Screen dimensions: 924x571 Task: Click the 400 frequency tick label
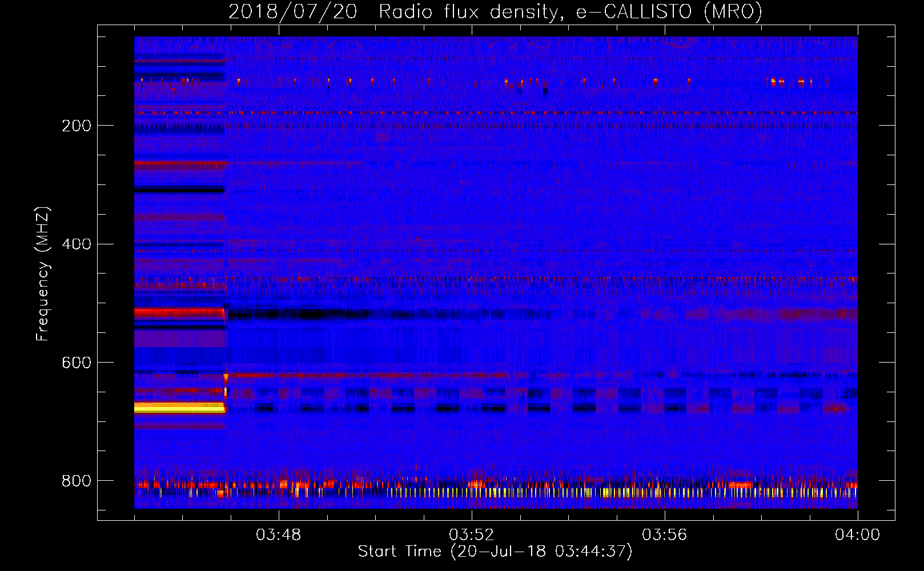[77, 244]
